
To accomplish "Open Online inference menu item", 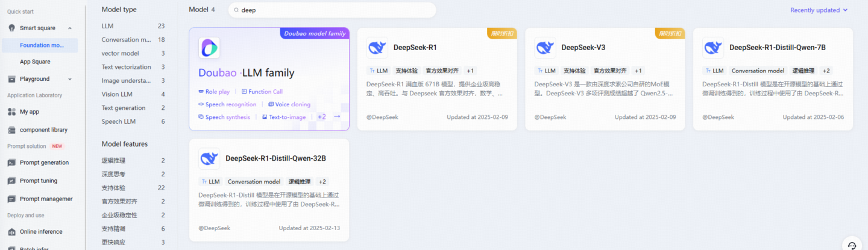I will click(x=41, y=231).
